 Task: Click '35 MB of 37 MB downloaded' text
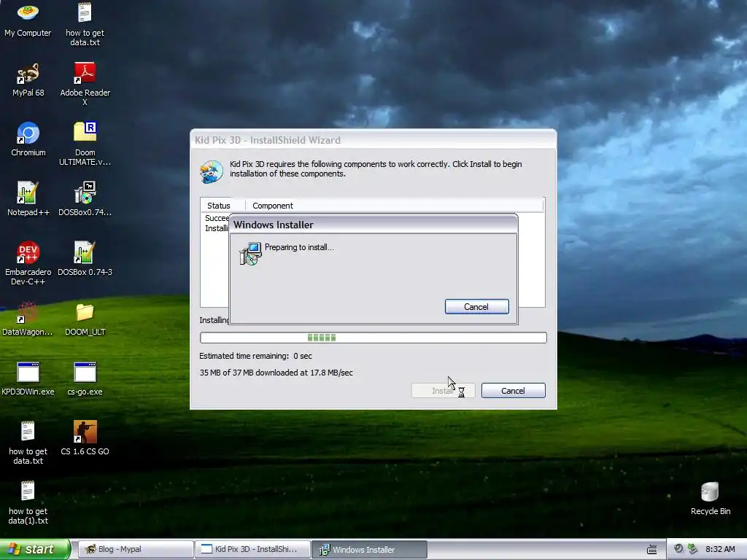point(276,373)
